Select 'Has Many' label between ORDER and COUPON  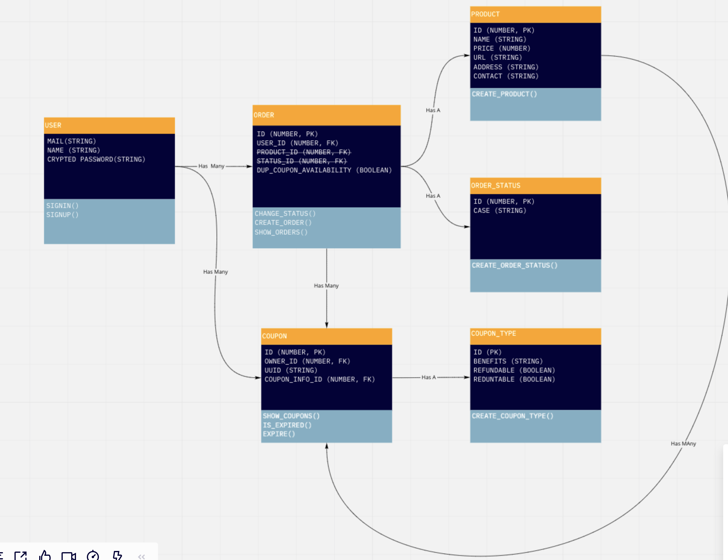(326, 285)
